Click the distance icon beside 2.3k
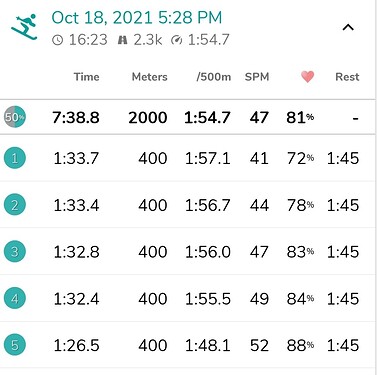This screenshot has height=375, width=377. [x=123, y=40]
